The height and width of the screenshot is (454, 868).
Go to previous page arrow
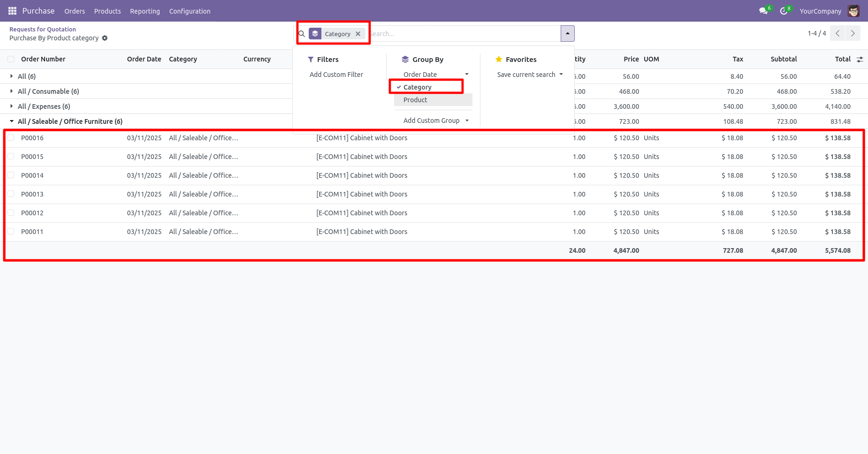(x=838, y=33)
